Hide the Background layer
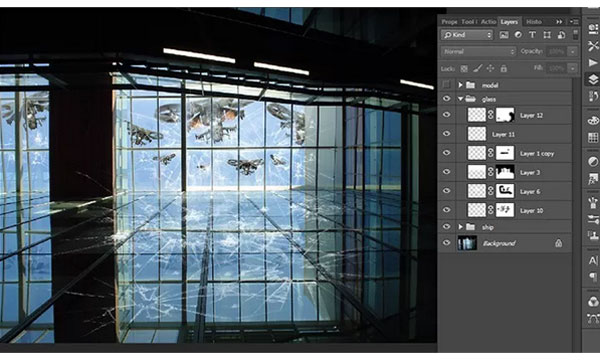 click(x=446, y=243)
